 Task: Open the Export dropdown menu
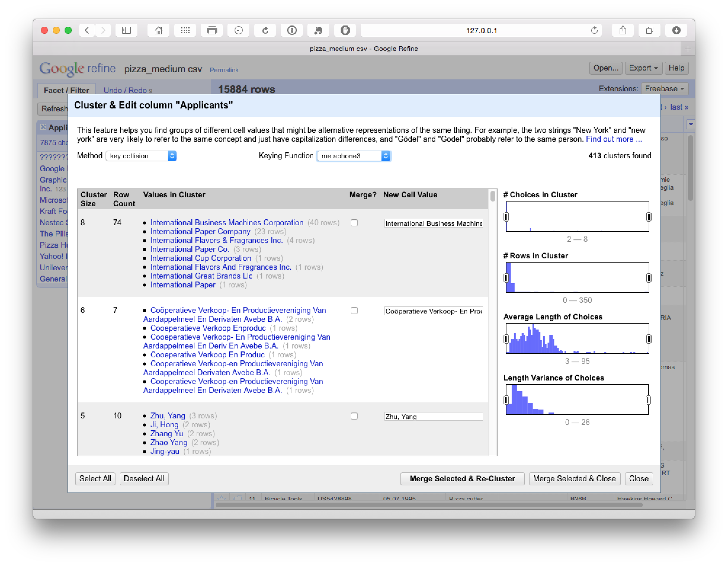coord(643,68)
